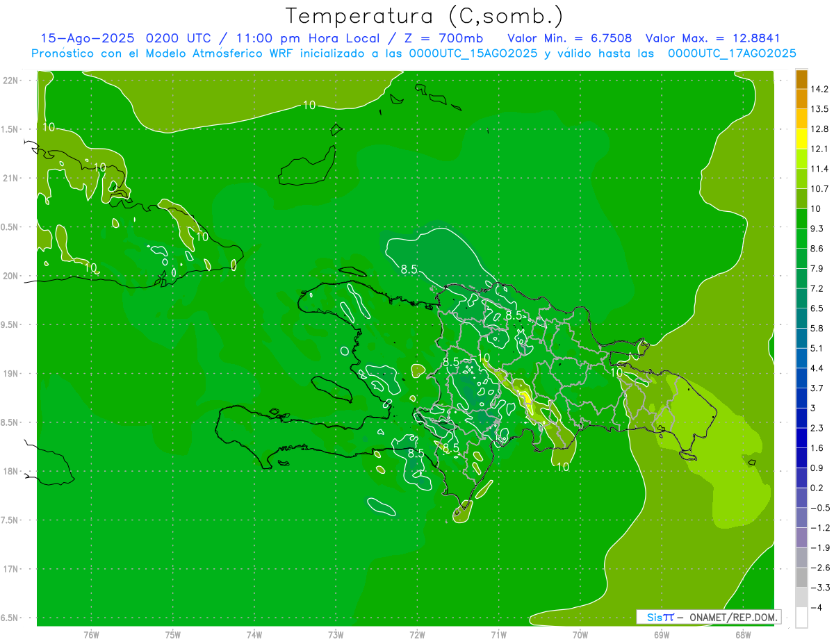Image resolution: width=834 pixels, height=644 pixels.
Task: Click the 8.5 contour label north of Haiti's coast
Action: [x=409, y=268]
